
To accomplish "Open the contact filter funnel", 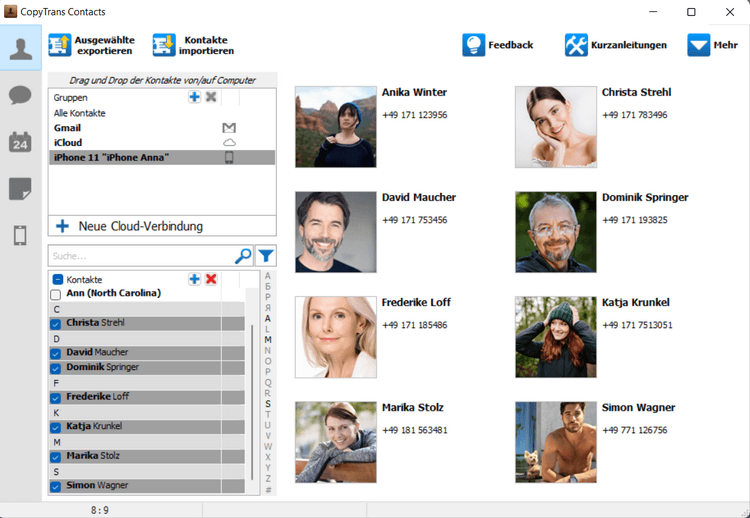I will (x=265, y=256).
